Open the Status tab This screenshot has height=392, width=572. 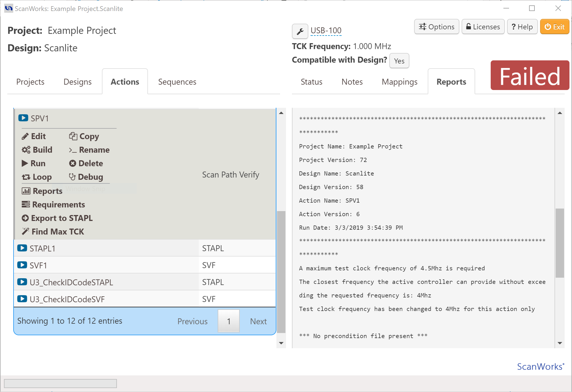(x=311, y=82)
